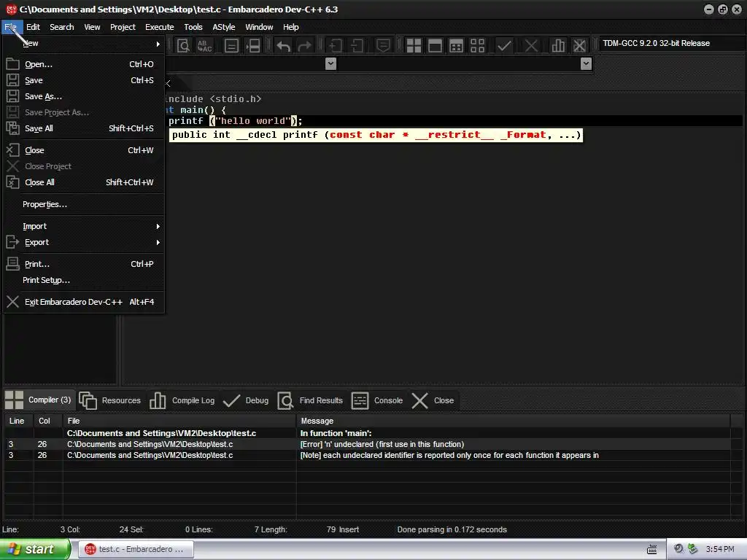Click the Windows start button

point(35,549)
